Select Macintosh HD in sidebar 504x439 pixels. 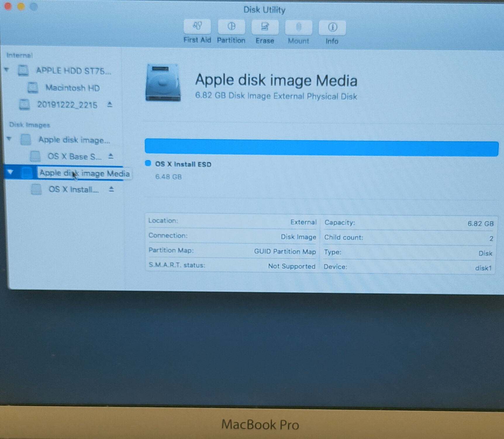pos(72,88)
